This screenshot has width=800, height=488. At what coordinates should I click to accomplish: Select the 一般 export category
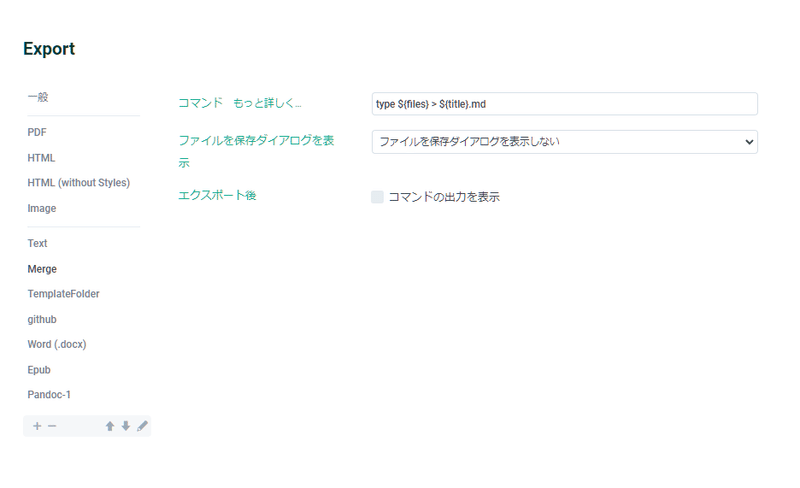pyautogui.click(x=38, y=97)
